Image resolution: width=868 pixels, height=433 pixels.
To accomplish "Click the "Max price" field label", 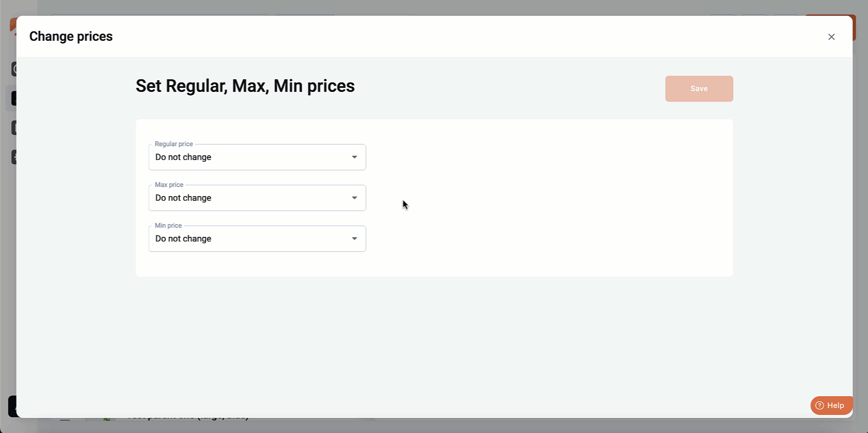I will (169, 185).
